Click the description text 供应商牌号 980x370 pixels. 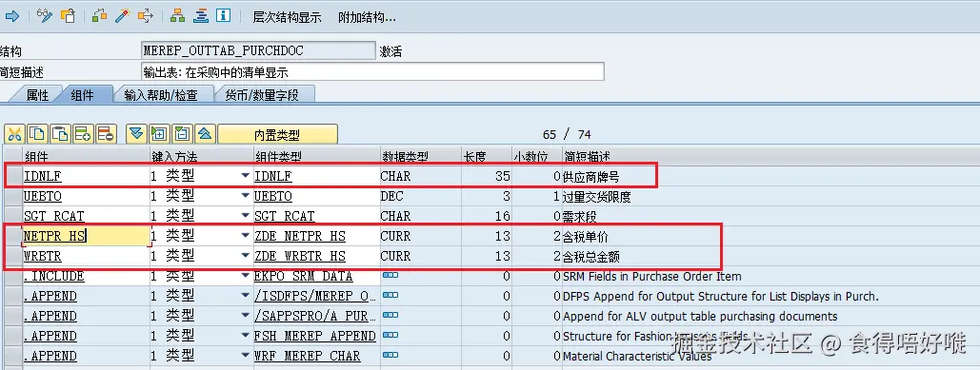coord(591,177)
